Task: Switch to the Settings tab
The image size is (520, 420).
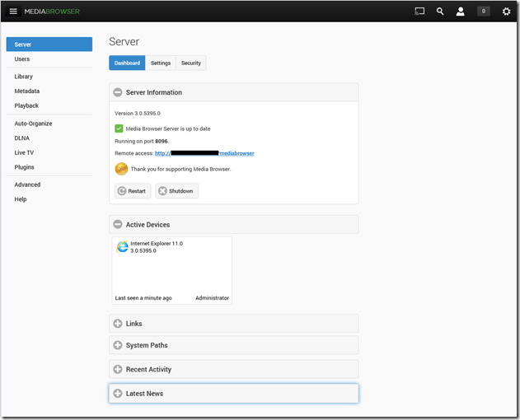Action: click(161, 63)
